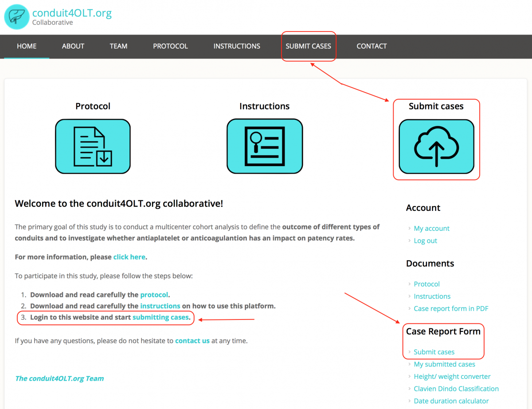Open SUBMIT CASES in the navigation bar
The height and width of the screenshot is (409, 532).
pos(308,46)
